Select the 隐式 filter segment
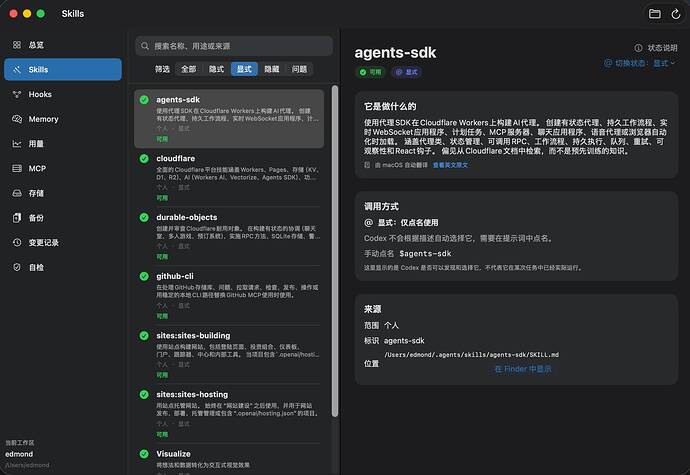 216,69
